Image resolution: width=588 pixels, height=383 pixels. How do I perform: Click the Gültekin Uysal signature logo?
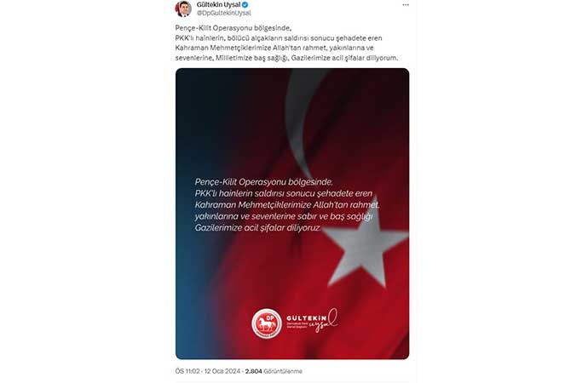tap(313, 321)
